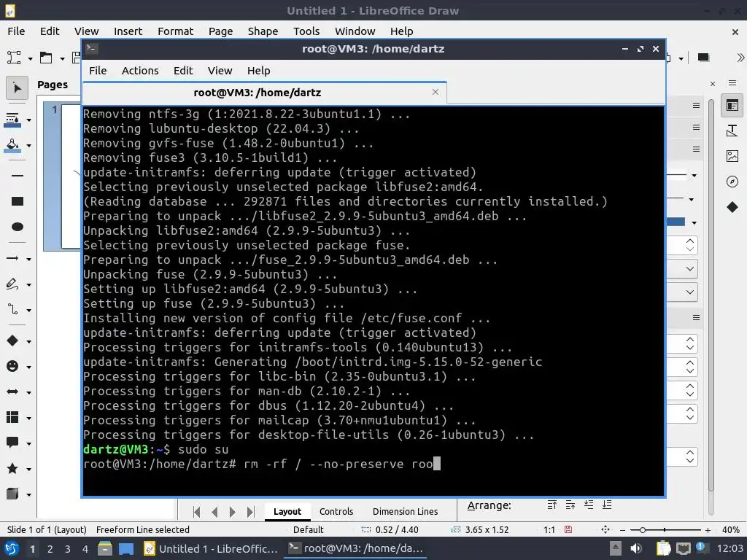Open sidebar Properties deck
Image resolution: width=747 pixels, height=560 pixels.
[732, 105]
